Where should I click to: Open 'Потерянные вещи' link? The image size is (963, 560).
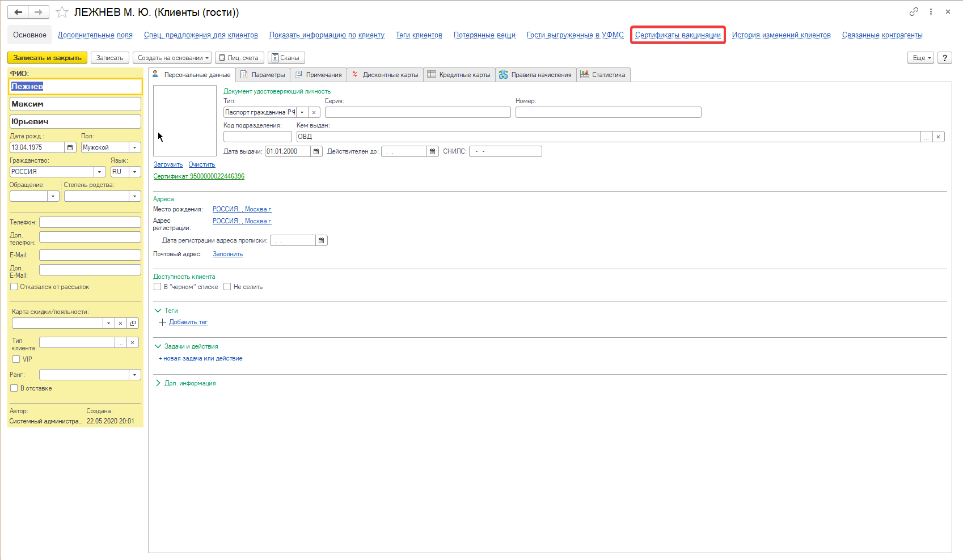tap(484, 35)
